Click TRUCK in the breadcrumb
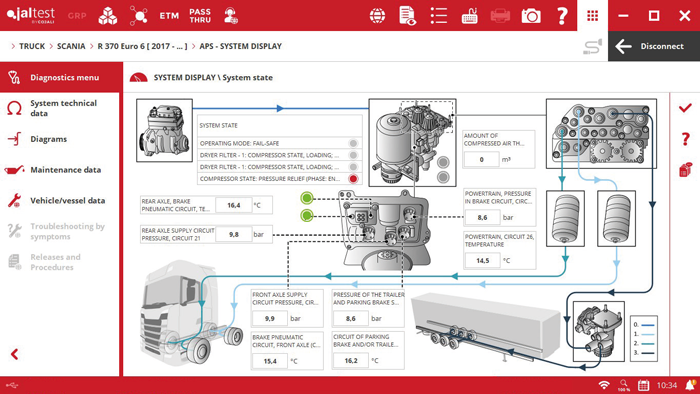 click(32, 46)
